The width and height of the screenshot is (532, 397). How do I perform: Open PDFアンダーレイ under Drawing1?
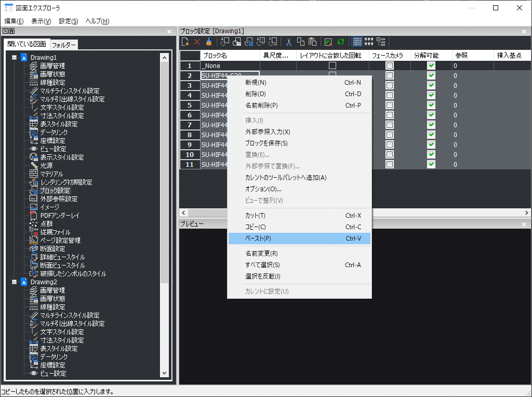coord(60,216)
